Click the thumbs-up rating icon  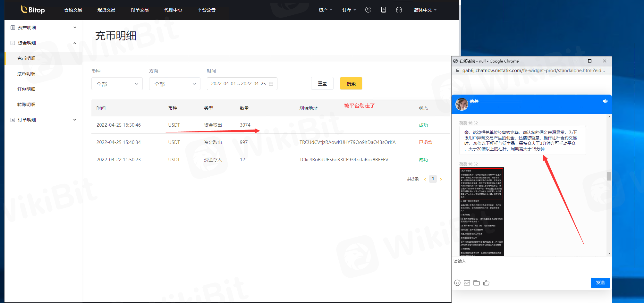click(x=486, y=283)
